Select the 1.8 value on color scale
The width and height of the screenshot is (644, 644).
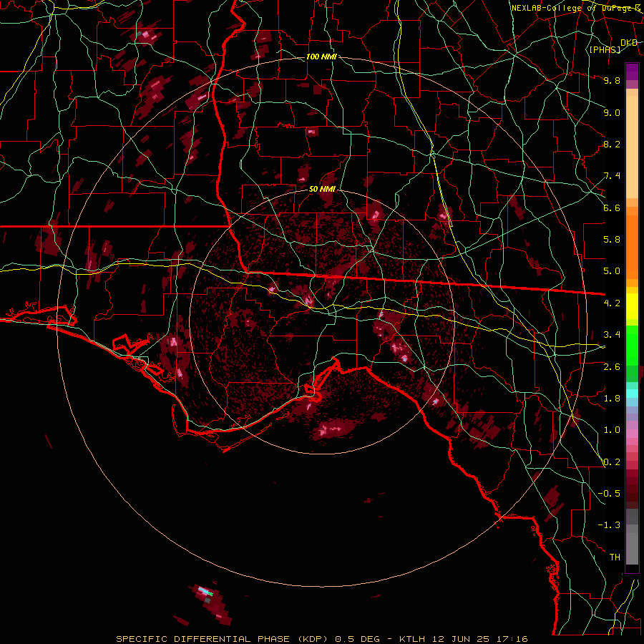click(612, 399)
